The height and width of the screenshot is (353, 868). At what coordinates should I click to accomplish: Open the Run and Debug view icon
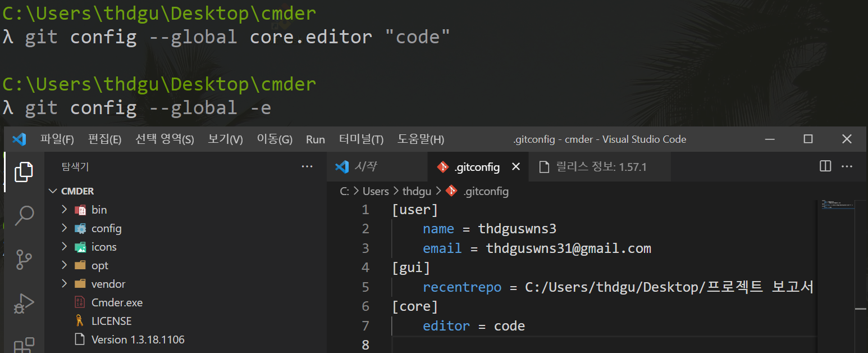(24, 304)
